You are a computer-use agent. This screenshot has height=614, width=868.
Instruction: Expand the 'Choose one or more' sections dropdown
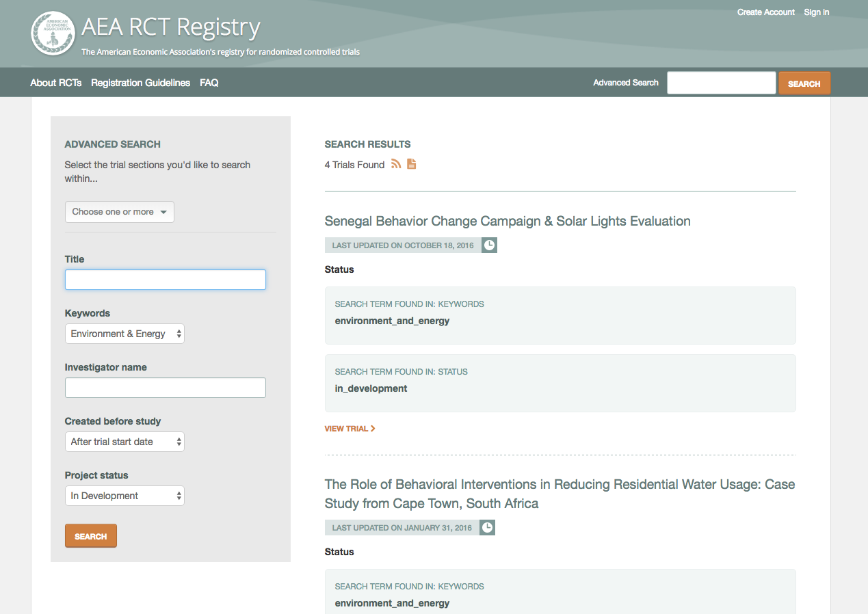[x=120, y=212]
